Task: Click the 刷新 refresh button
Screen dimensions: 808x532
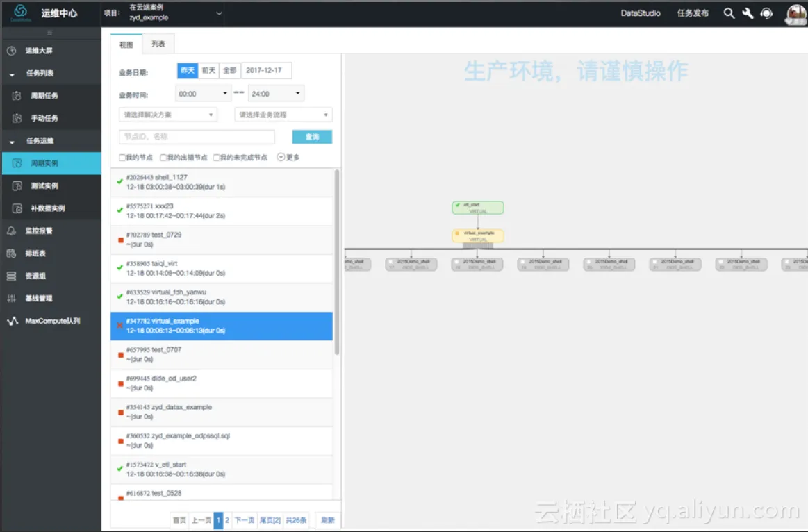Action: [x=328, y=520]
